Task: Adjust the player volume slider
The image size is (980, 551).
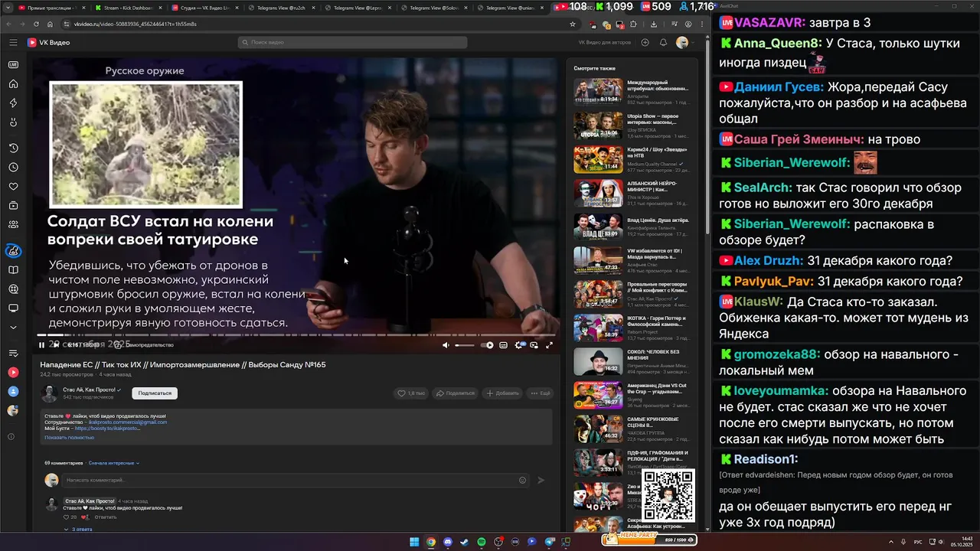Action: [x=465, y=345]
